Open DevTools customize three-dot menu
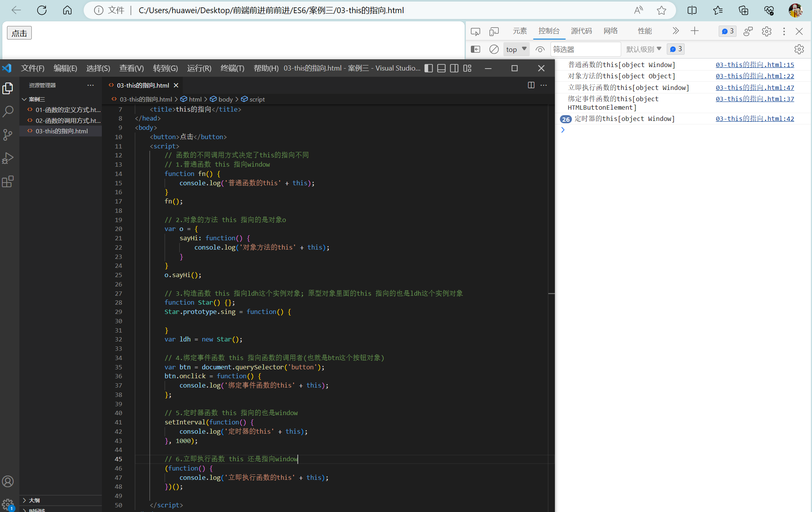 click(x=784, y=31)
